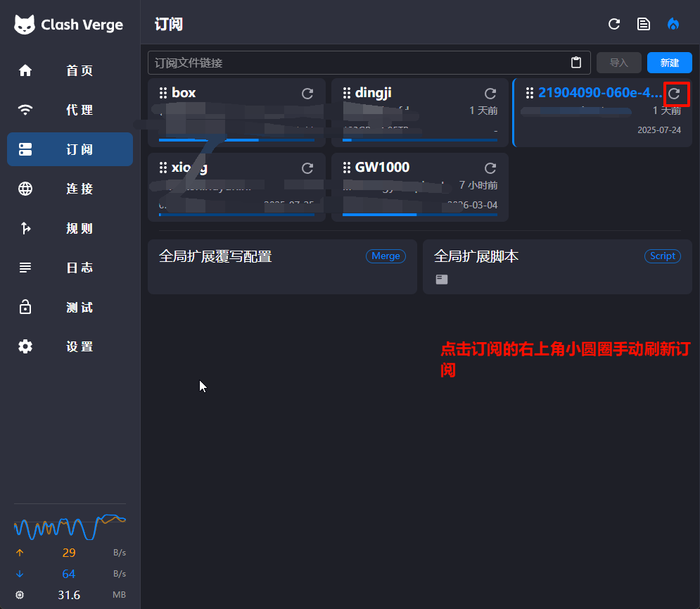
Task: Click the dingji usage progress bar
Action: 419,140
